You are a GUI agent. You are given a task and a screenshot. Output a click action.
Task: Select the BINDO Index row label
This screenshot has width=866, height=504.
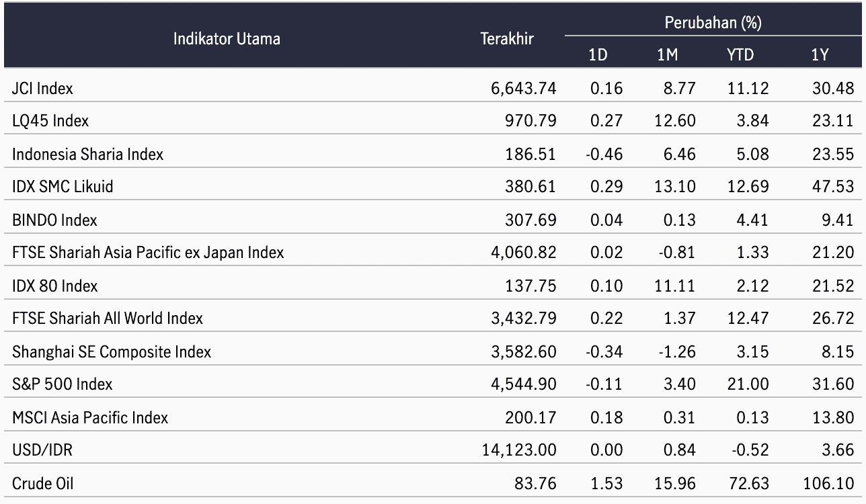pos(54,220)
